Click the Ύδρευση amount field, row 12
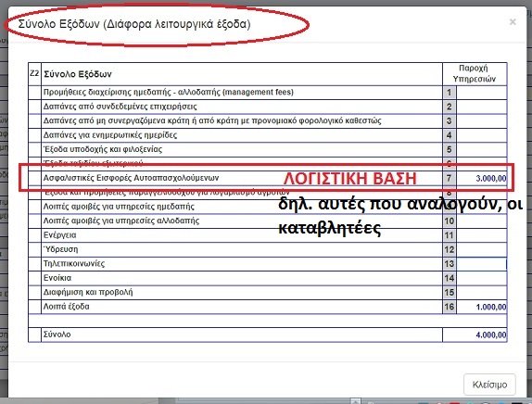Screen dimensions: 532x404 [x=481, y=249]
